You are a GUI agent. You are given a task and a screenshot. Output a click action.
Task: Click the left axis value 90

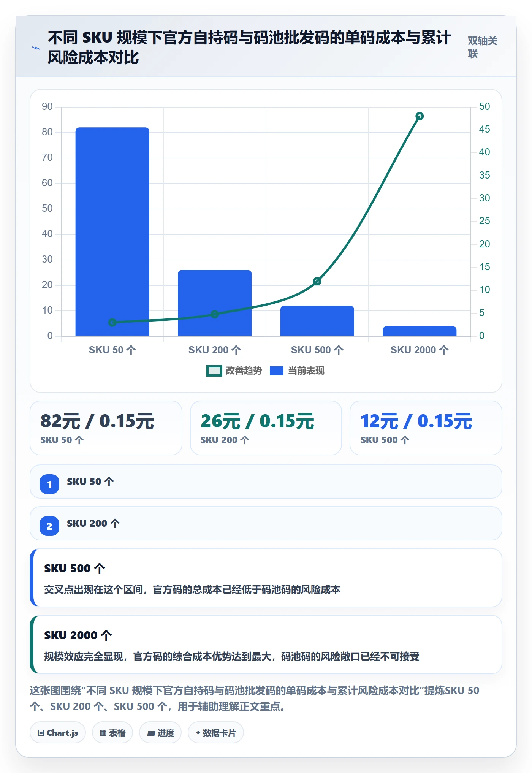[x=47, y=106]
